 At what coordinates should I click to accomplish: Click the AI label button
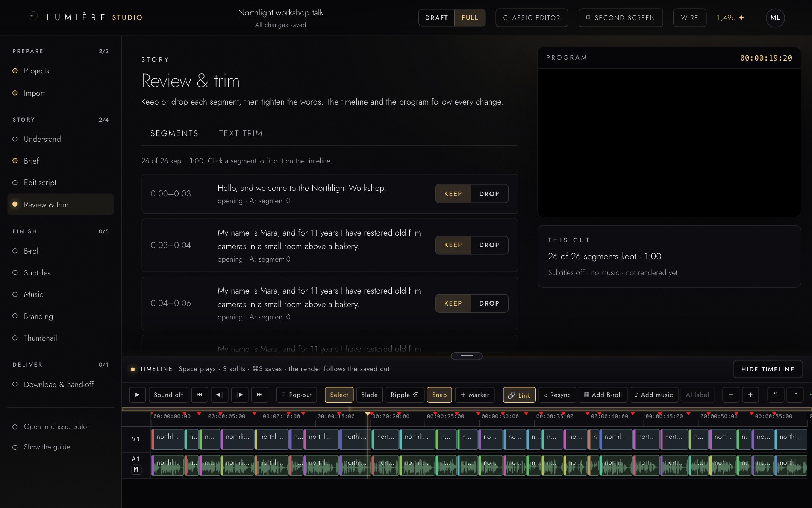[x=697, y=395]
